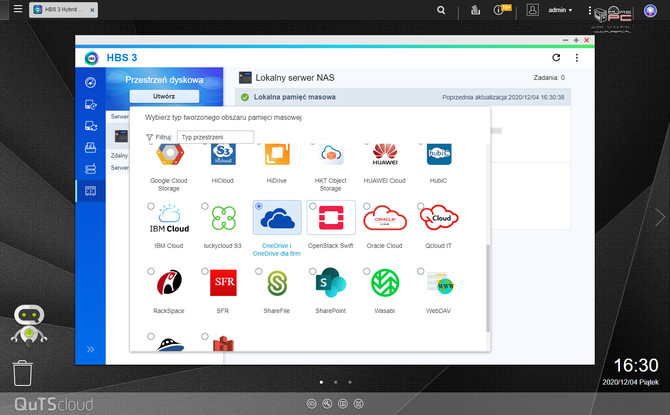This screenshot has height=415, width=670.
Task: Open the Jobs sidebar icon
Action: pos(90,147)
